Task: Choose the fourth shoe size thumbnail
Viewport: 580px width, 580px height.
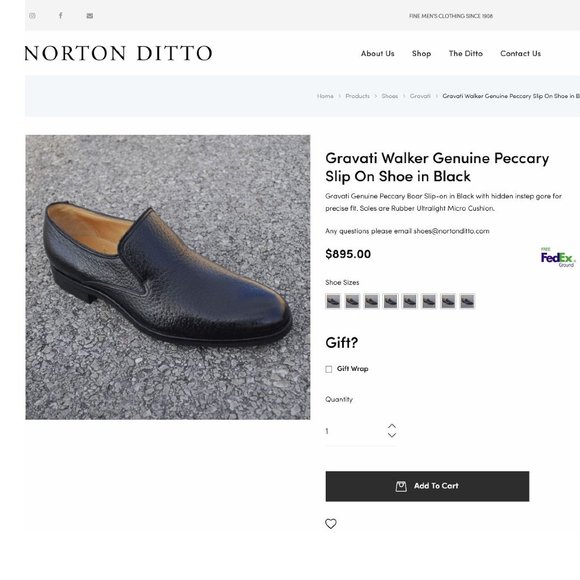Action: (391, 301)
